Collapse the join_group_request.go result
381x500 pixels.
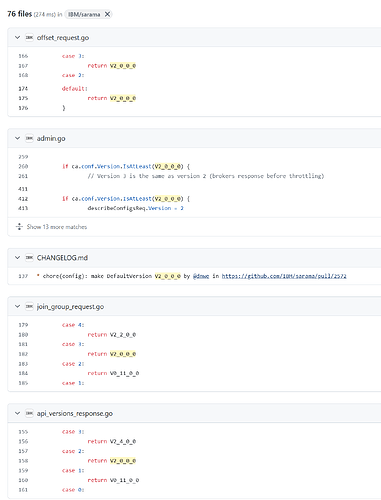pyautogui.click(x=18, y=306)
